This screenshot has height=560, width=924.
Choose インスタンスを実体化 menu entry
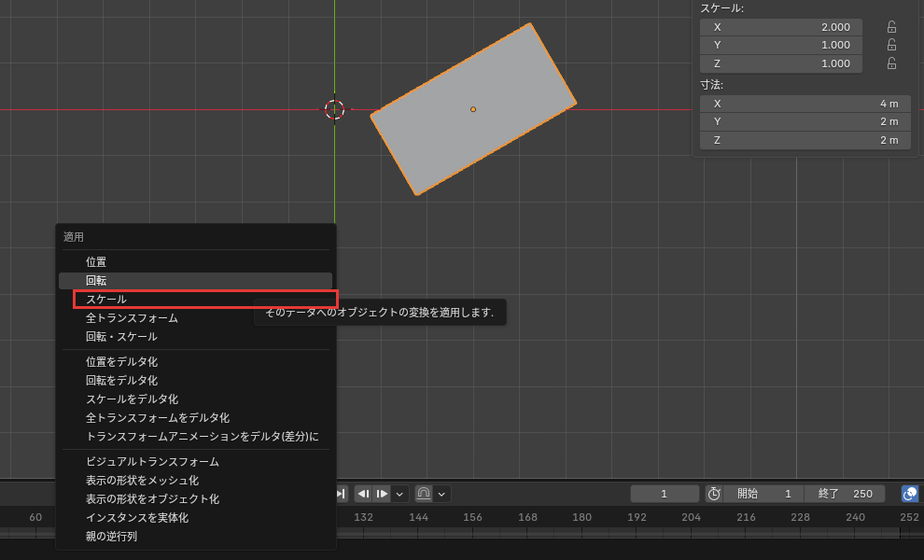[x=196, y=518]
